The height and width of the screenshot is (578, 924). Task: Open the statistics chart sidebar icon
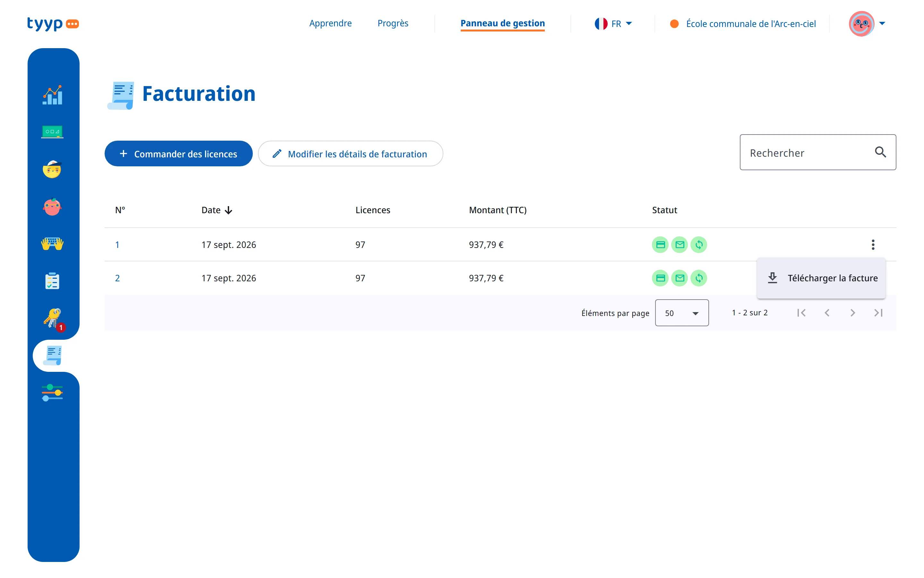52,94
